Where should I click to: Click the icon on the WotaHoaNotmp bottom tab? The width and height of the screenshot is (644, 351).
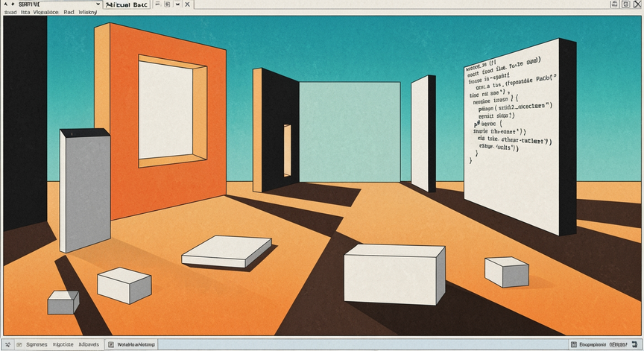coord(111,345)
